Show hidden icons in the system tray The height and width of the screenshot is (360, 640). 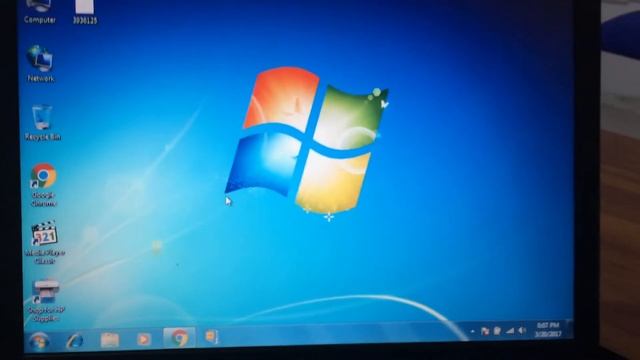point(472,331)
